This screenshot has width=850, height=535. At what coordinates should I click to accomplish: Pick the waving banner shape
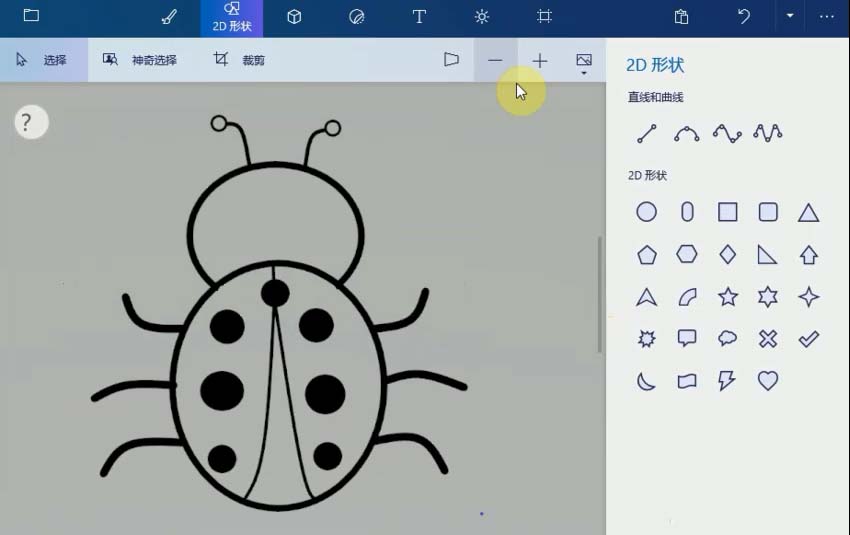[687, 381]
